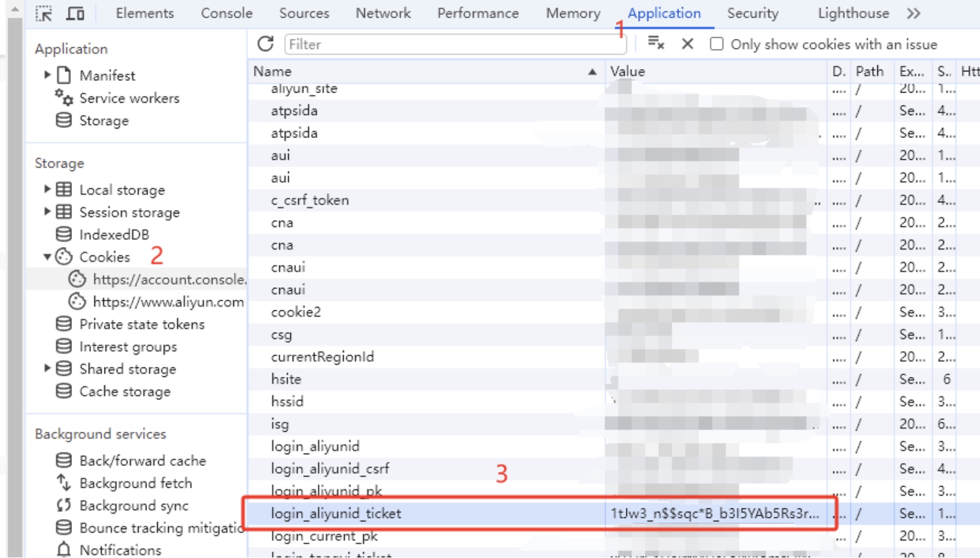Viewport: 980px width, 558px height.
Task: Click the delete selected cookie X icon
Action: click(687, 44)
